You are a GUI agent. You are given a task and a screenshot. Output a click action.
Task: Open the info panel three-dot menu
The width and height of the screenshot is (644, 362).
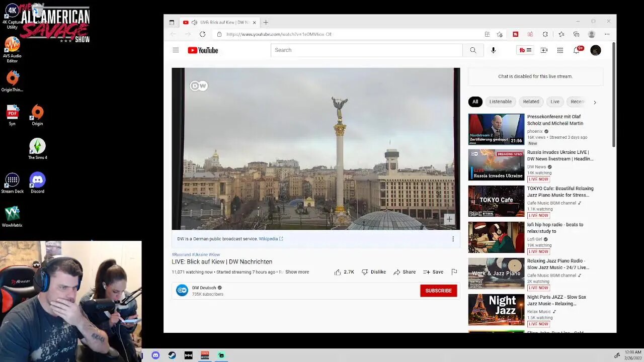pyautogui.click(x=453, y=239)
